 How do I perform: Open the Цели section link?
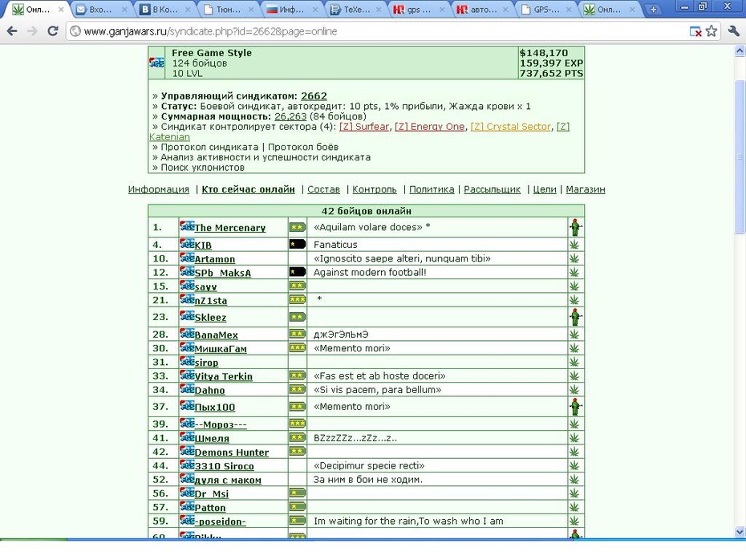[545, 189]
